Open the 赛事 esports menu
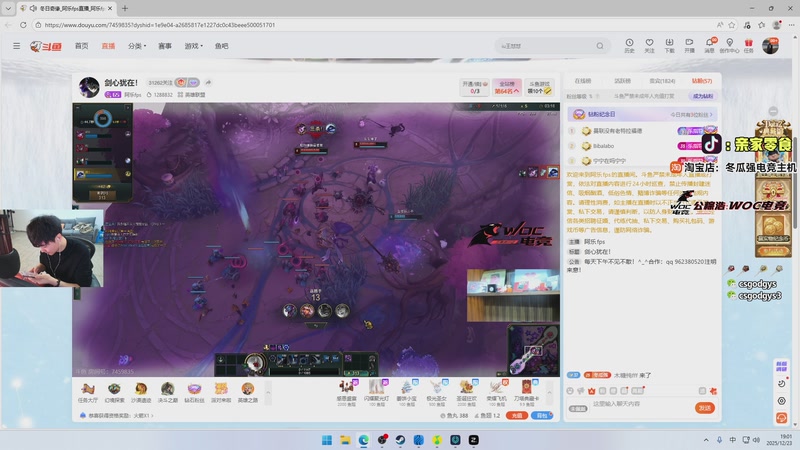The height and width of the screenshot is (450, 800). (x=165, y=46)
